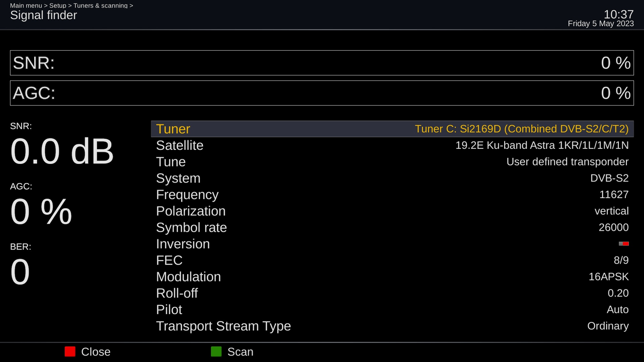
Task: Click the SNR percentage progress bar
Action: (x=322, y=63)
